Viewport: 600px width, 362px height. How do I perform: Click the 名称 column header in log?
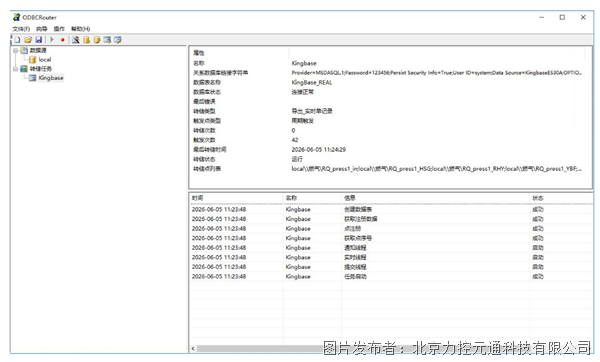tap(291, 198)
